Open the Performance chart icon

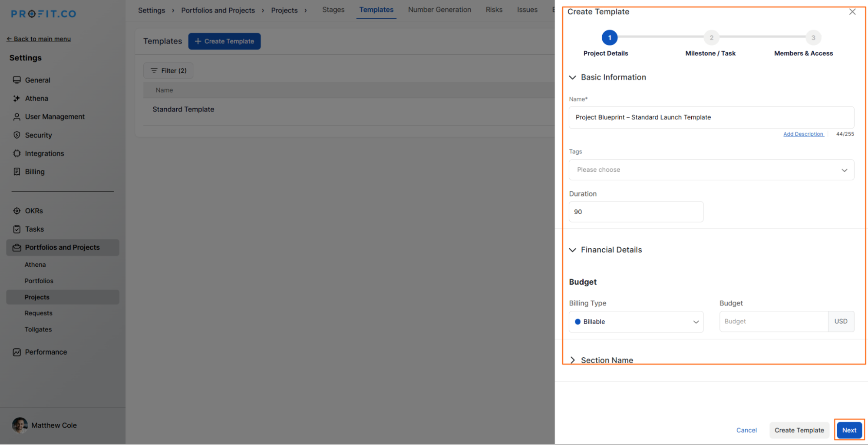[x=17, y=352]
